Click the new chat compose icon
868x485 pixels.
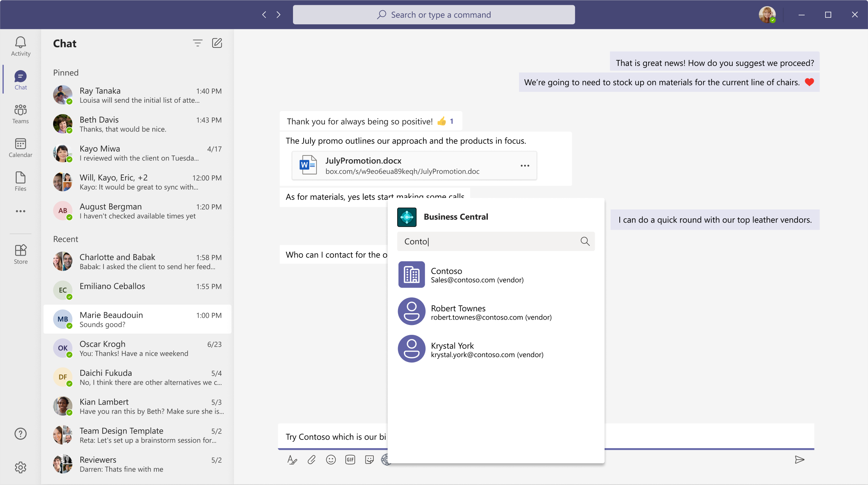(x=218, y=42)
